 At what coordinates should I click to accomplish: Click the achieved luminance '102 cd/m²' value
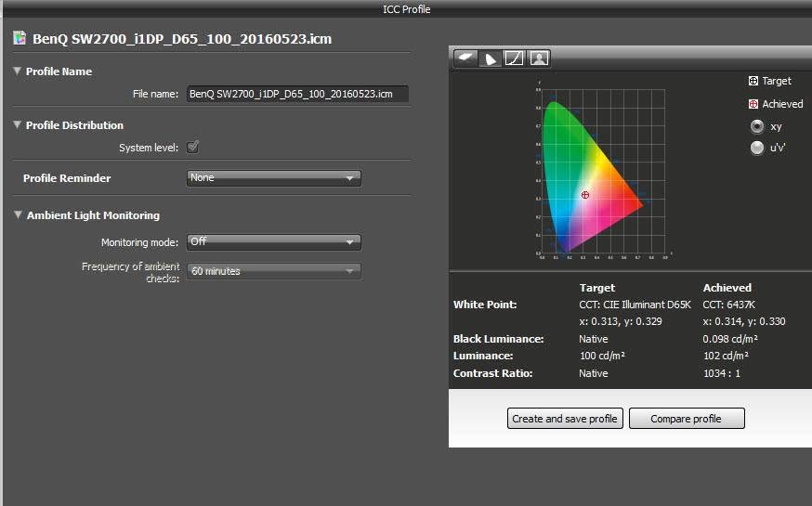point(726,356)
